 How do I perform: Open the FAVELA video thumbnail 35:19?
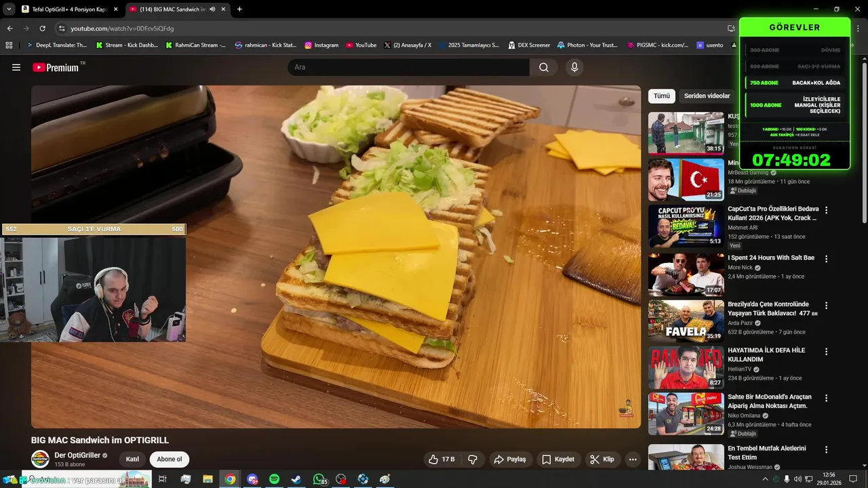tap(686, 321)
